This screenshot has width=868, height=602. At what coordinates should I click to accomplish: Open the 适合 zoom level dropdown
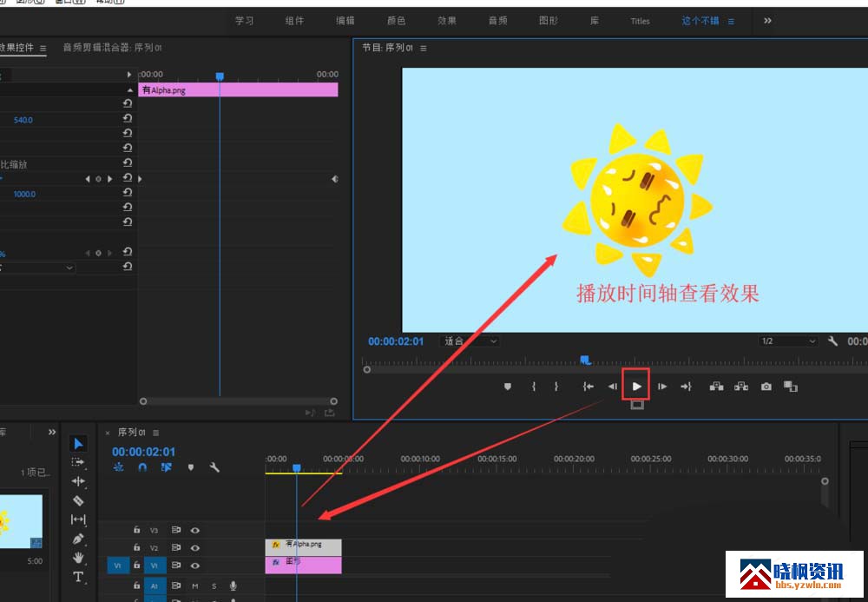[470, 341]
